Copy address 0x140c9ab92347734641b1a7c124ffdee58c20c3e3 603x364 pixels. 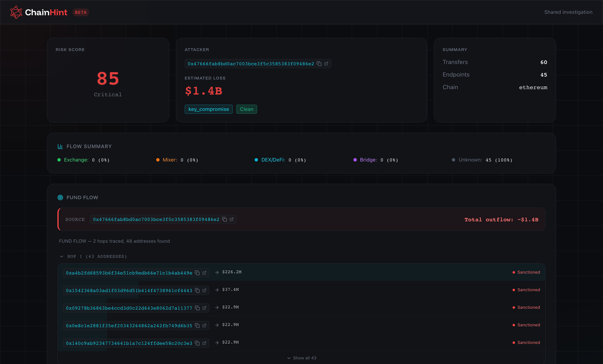point(197,343)
